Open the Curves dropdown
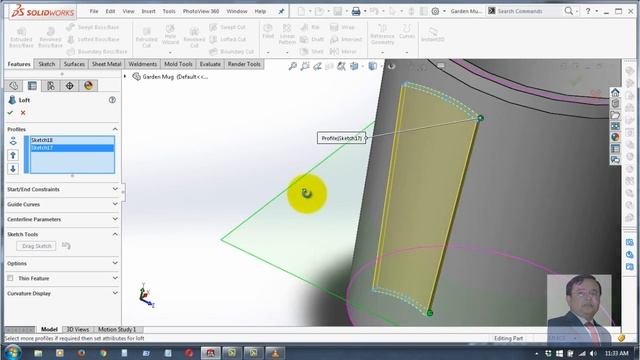The height and width of the screenshot is (360, 640). (407, 53)
